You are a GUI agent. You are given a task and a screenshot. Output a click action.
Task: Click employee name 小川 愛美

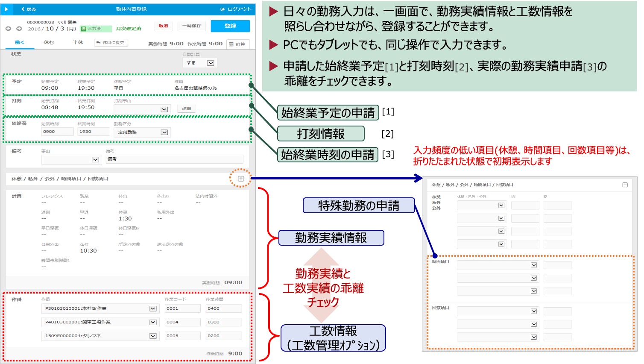pyautogui.click(x=67, y=22)
